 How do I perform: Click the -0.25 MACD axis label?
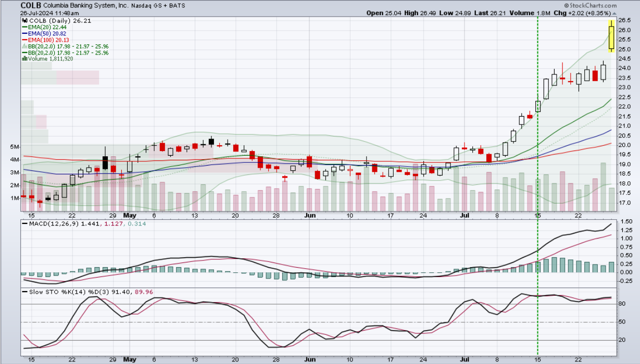pyautogui.click(x=625, y=281)
